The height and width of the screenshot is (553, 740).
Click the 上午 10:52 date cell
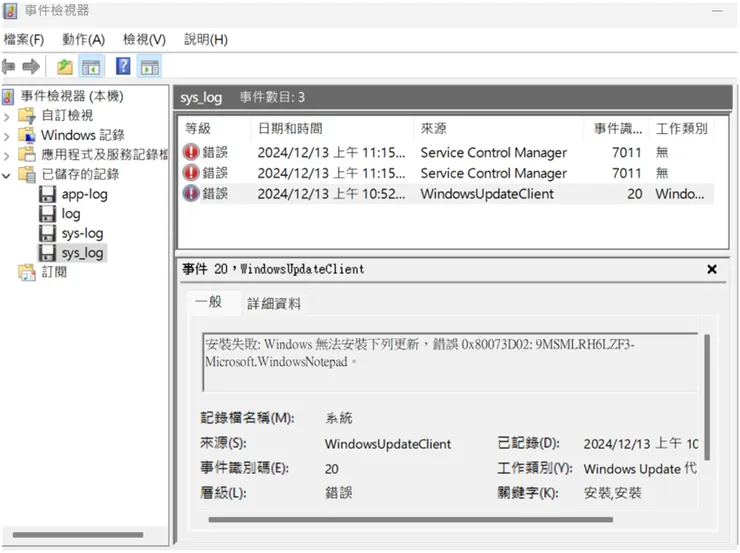[x=331, y=194]
